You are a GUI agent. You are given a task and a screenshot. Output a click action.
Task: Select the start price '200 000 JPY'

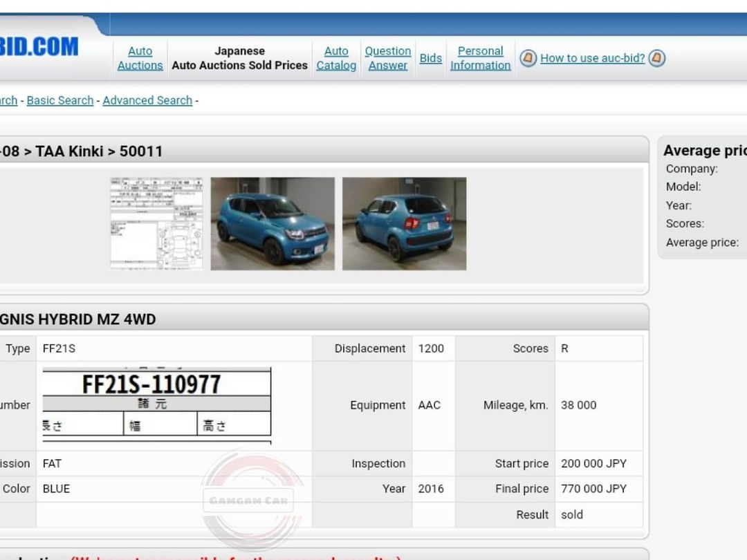point(593,464)
